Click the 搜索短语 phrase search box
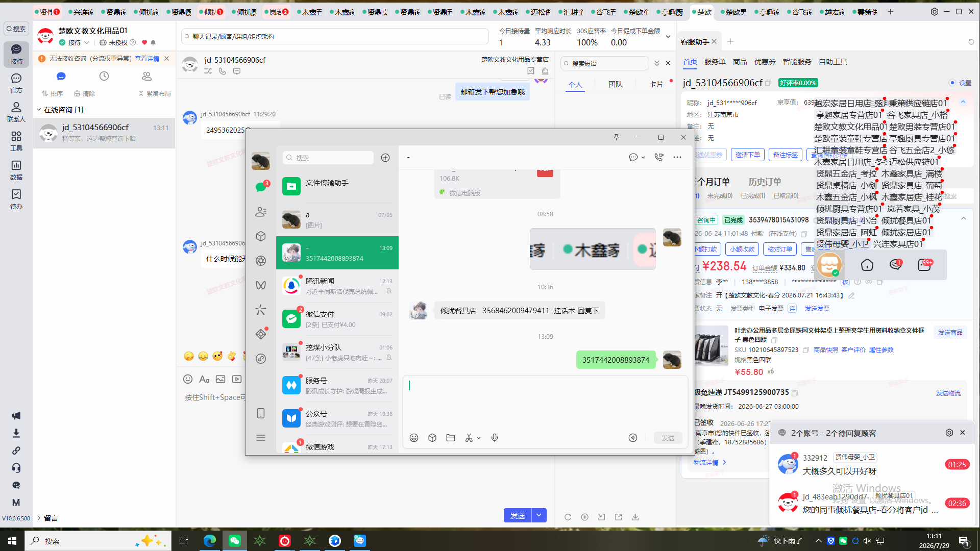The image size is (980, 551). click(x=605, y=63)
